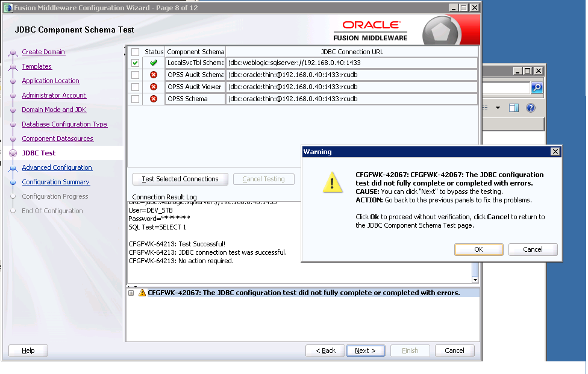Check the select-all checkbox in table header
The width and height of the screenshot is (588, 374).
(134, 52)
